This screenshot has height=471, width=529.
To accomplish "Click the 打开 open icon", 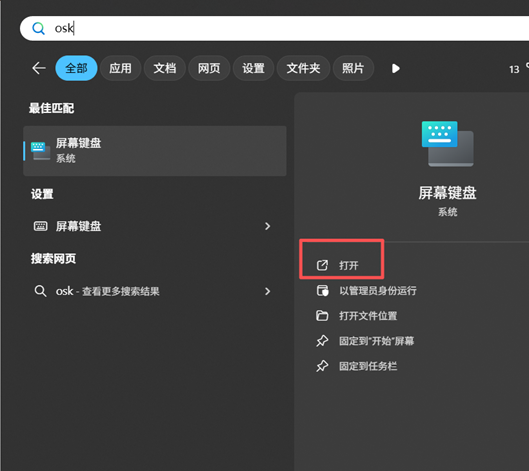I will [322, 265].
